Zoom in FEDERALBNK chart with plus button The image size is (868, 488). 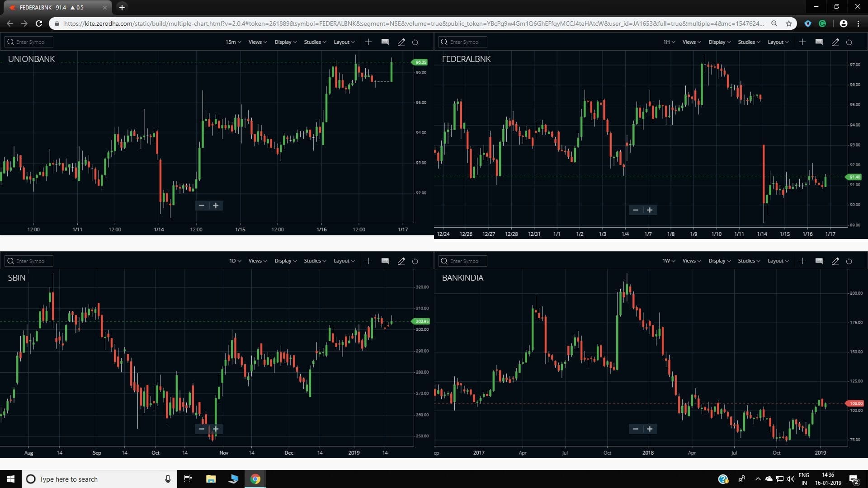coord(650,210)
